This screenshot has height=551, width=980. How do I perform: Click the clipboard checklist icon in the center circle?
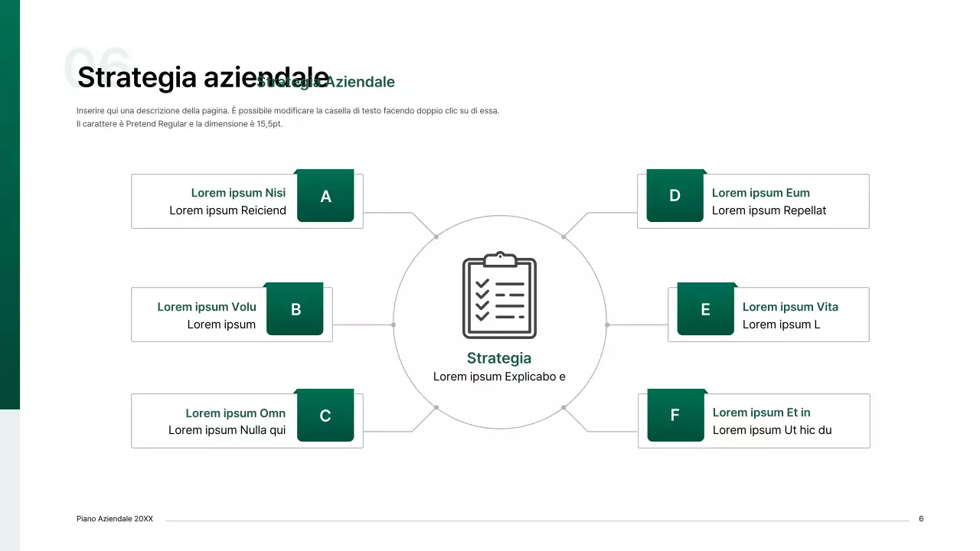[x=499, y=295]
